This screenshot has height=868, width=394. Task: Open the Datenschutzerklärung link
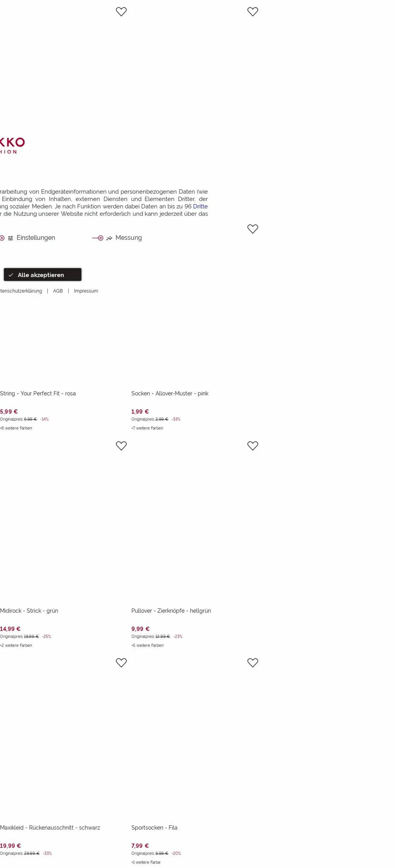click(x=21, y=291)
